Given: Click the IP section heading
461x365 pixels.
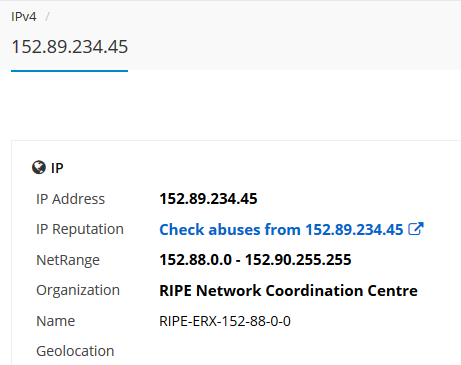Looking at the screenshot, I should click(x=57, y=168).
